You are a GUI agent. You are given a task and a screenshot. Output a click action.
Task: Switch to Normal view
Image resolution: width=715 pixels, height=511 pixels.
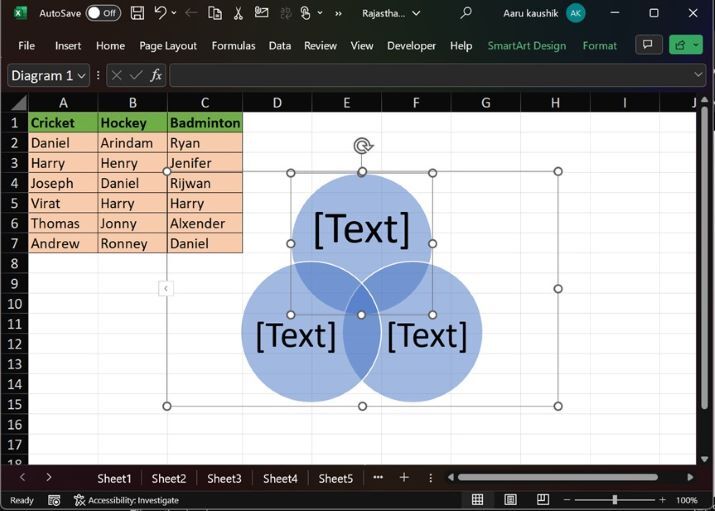click(477, 500)
